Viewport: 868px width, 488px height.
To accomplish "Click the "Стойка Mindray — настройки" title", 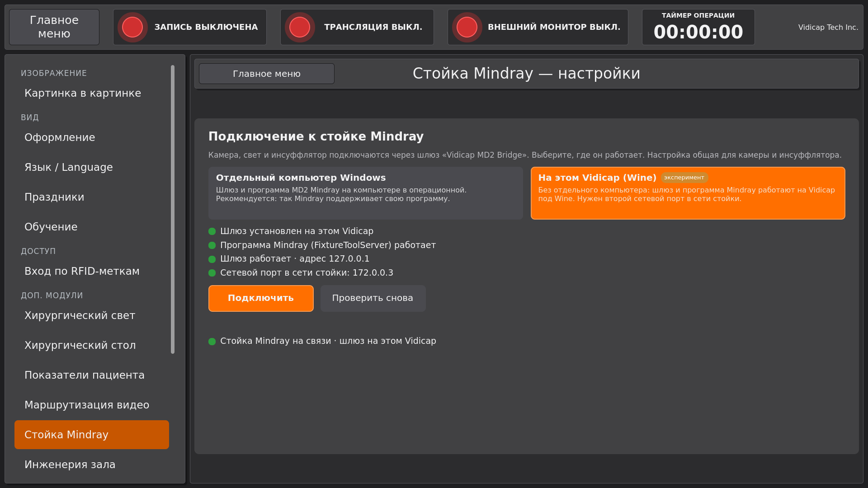I will (x=526, y=74).
